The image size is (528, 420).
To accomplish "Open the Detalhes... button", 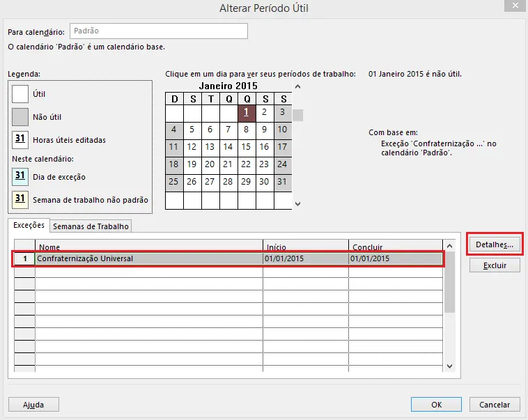I will [495, 244].
